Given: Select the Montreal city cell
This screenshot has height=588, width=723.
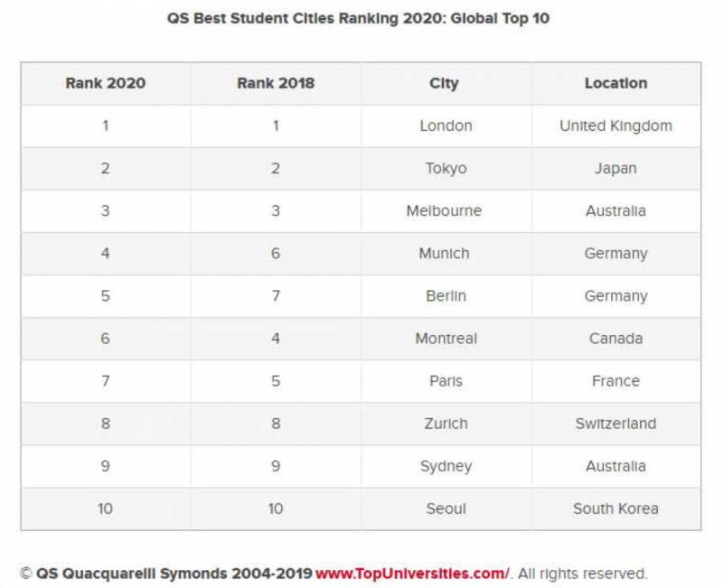Looking at the screenshot, I should pyautogui.click(x=446, y=339).
